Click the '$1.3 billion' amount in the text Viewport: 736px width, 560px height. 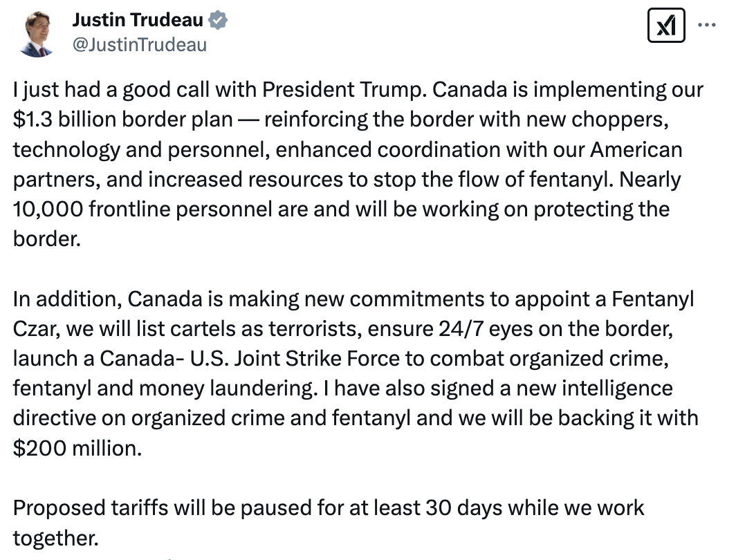64,120
